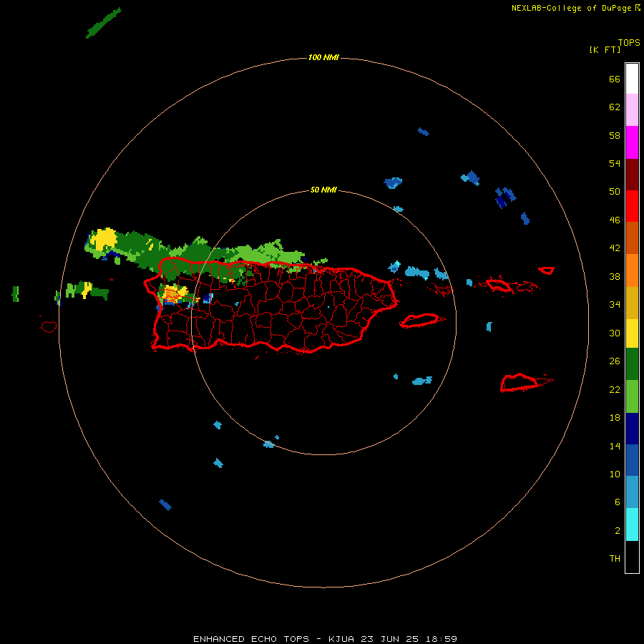Click the 42 legend value
The image size is (644, 644).
coord(615,248)
